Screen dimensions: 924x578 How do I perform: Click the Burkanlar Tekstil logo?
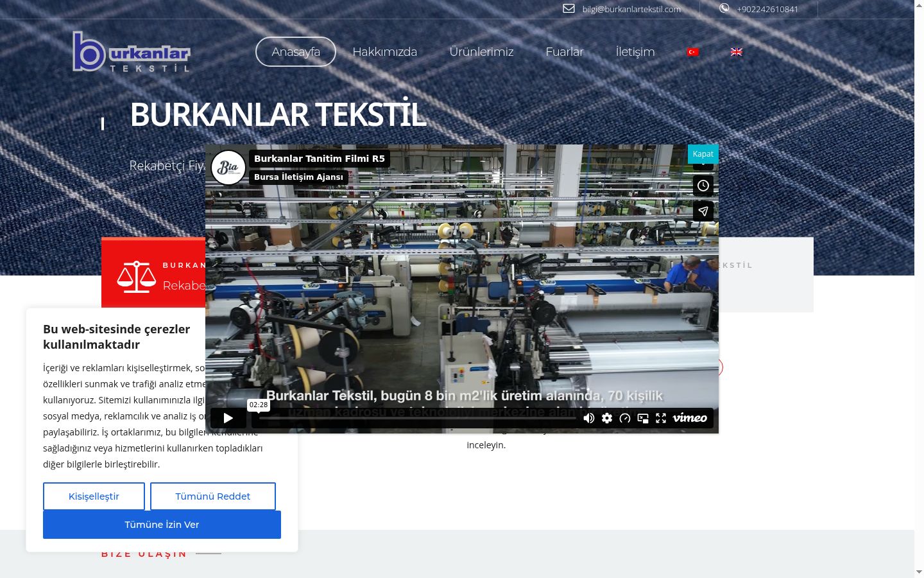[132, 51]
